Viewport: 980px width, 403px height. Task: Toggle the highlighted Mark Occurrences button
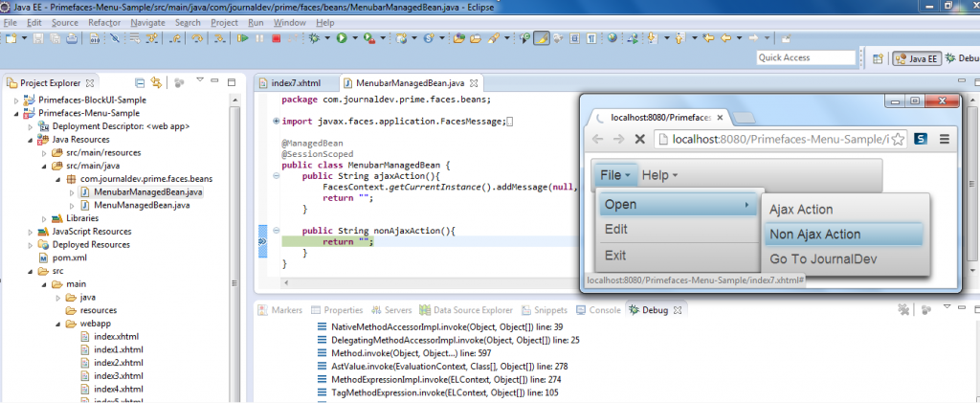tap(542, 38)
